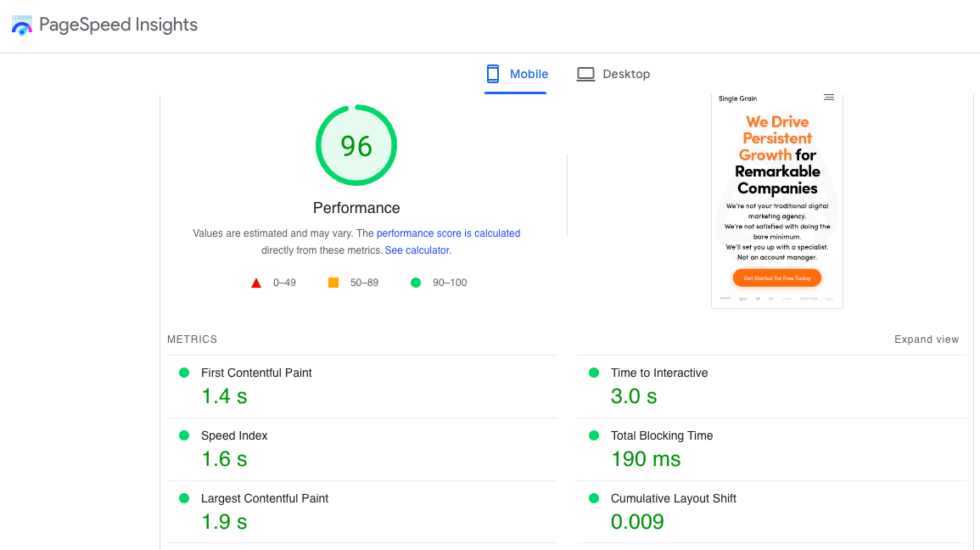Click green dot beside First Contentful Paint
The width and height of the screenshot is (980, 550).
[183, 373]
